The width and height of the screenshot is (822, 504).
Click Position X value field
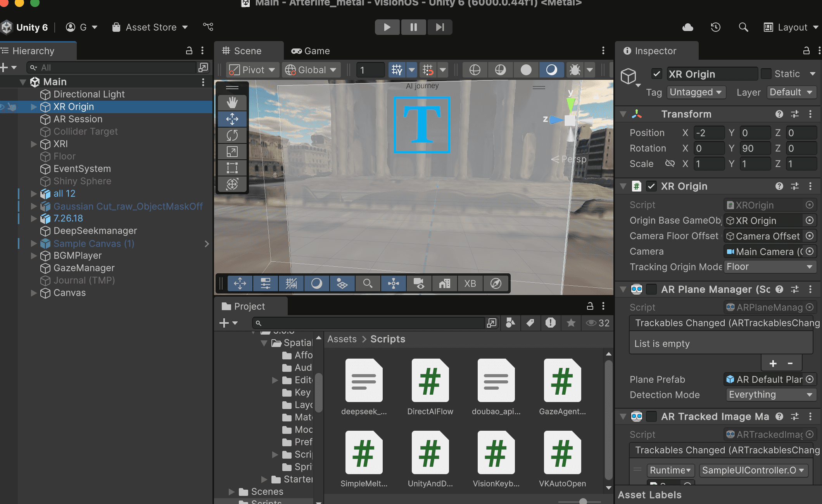pyautogui.click(x=709, y=133)
